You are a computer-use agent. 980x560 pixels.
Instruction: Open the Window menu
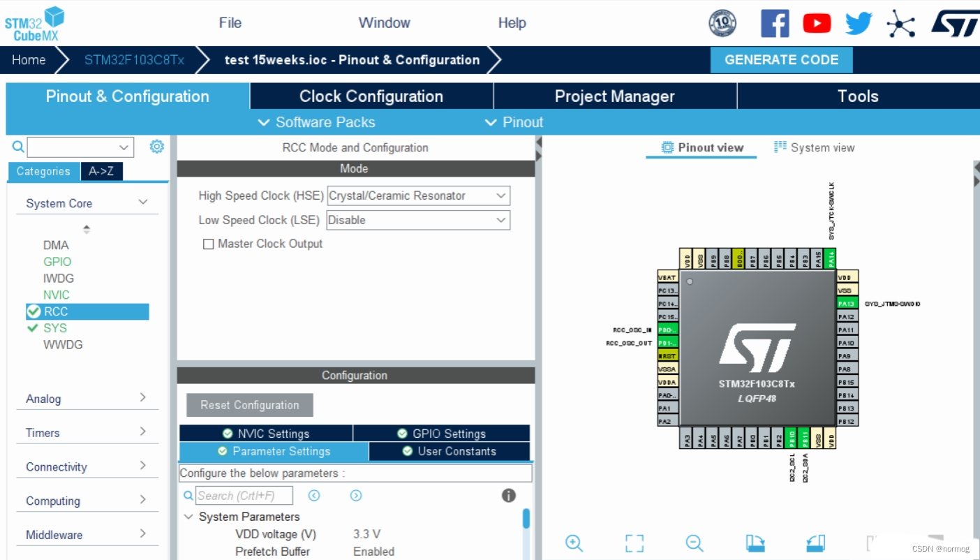pos(384,23)
